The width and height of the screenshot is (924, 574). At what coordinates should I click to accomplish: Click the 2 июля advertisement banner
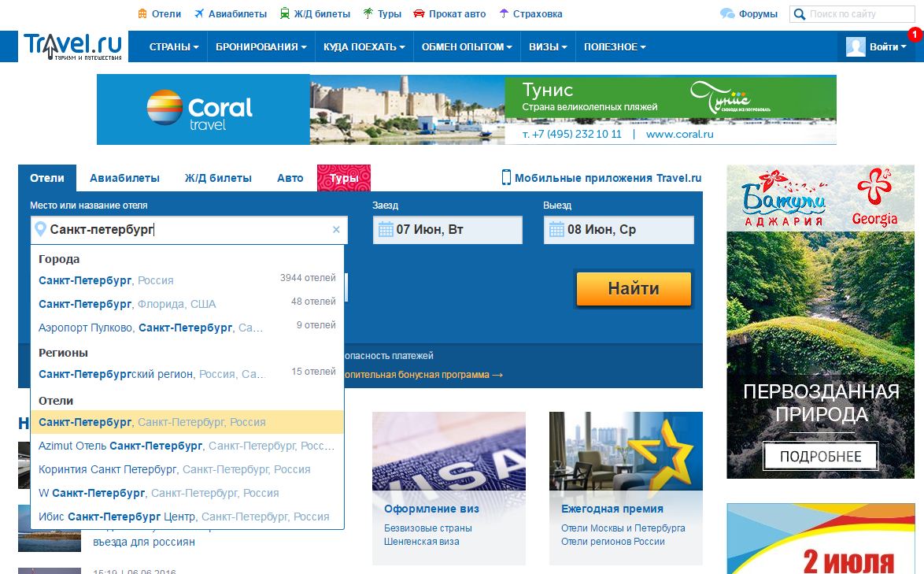[x=820, y=539]
